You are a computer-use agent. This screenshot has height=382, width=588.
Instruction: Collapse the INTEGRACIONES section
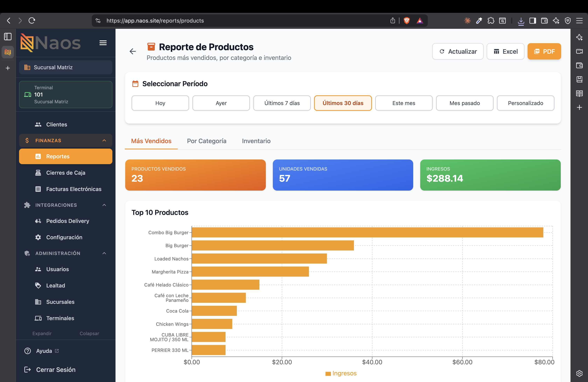66,205
